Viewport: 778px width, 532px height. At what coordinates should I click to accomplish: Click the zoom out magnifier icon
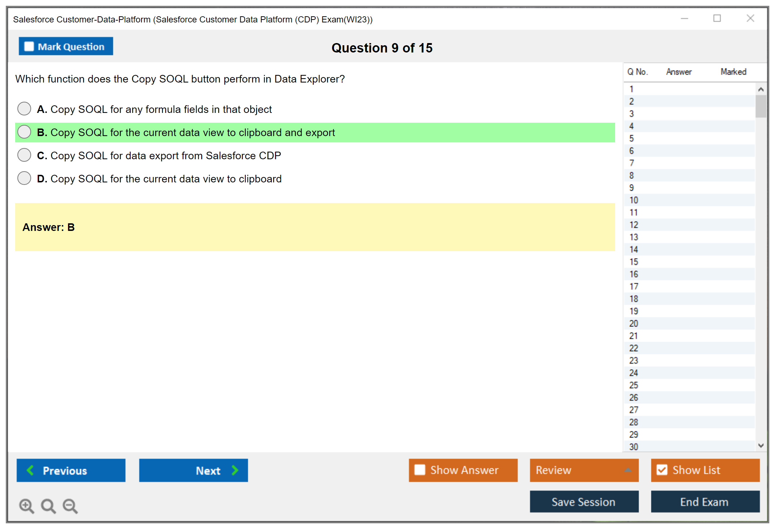pyautogui.click(x=70, y=506)
